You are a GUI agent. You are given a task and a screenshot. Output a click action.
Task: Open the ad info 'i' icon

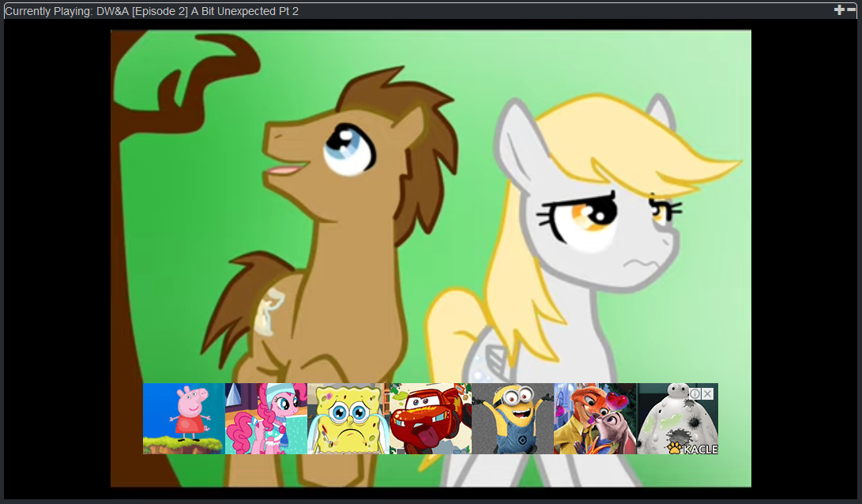tap(694, 393)
